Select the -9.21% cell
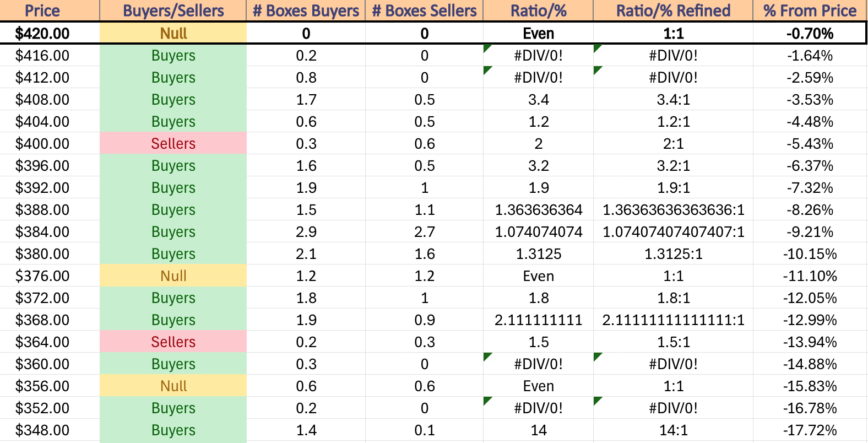The image size is (868, 443). pyautogui.click(x=810, y=232)
